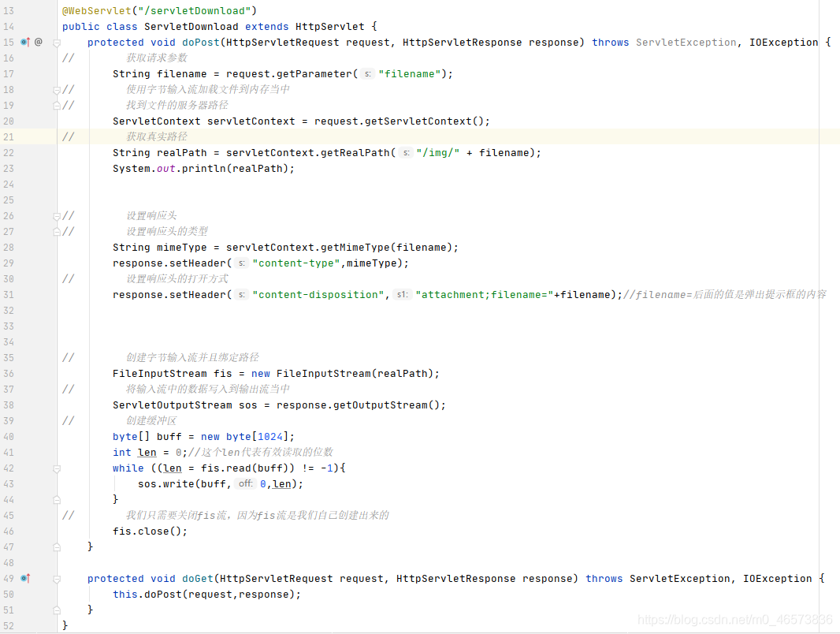Click the @WebServlet annotation

96,11
